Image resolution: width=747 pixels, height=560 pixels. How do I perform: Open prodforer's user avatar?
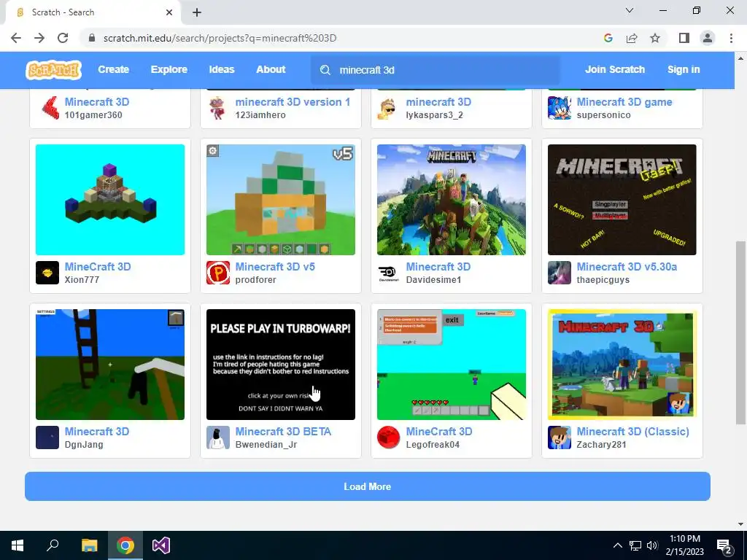point(217,273)
